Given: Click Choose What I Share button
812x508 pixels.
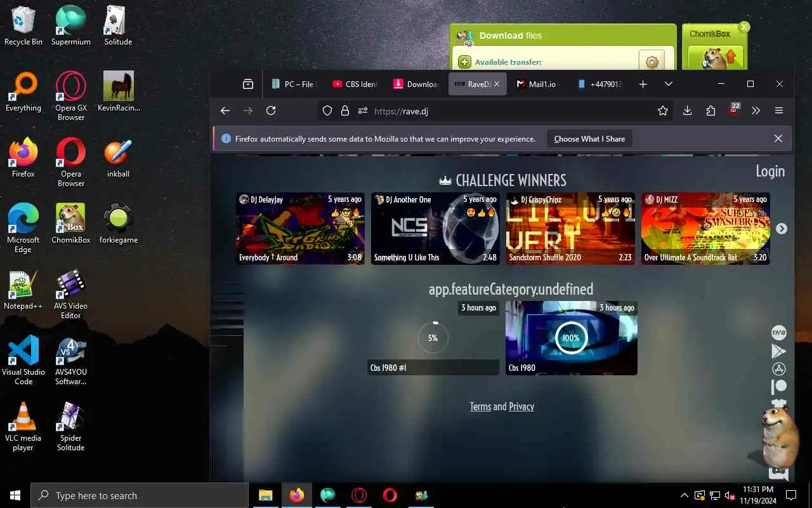Looking at the screenshot, I should [589, 138].
